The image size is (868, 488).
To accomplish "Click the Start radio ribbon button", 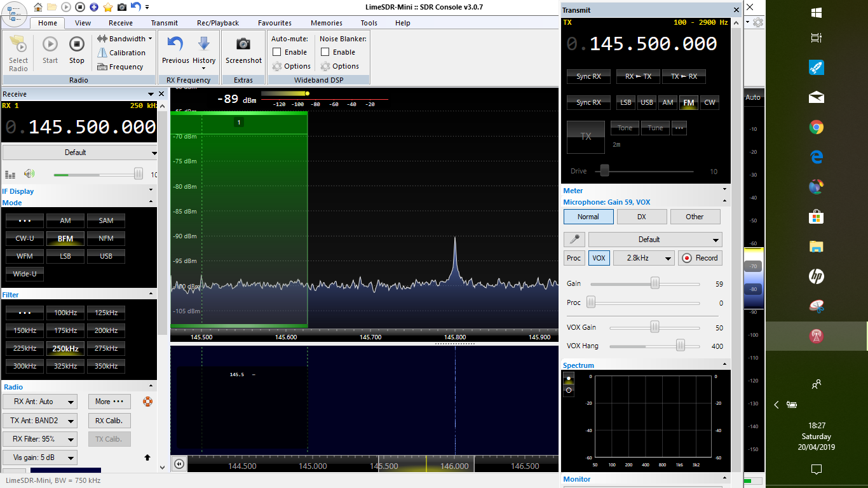I will point(50,50).
